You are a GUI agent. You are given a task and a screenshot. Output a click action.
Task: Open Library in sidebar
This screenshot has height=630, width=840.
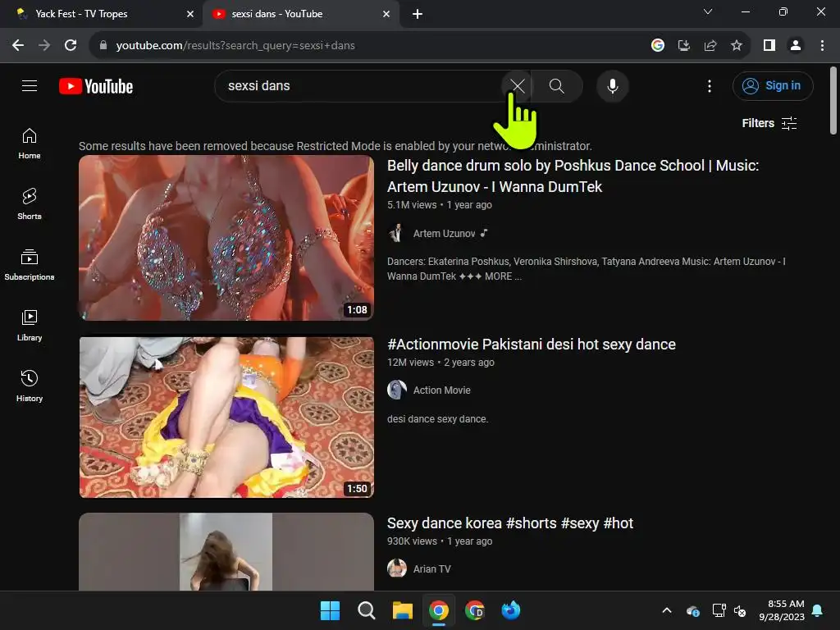(x=30, y=325)
